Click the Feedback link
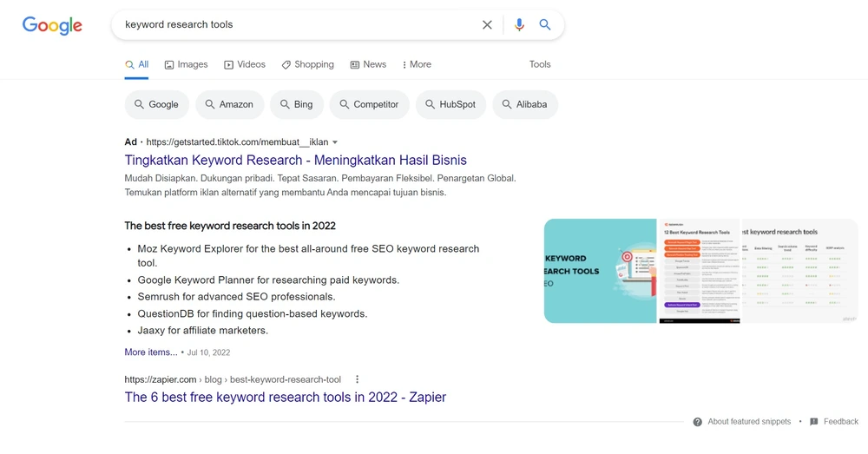 [x=834, y=422]
